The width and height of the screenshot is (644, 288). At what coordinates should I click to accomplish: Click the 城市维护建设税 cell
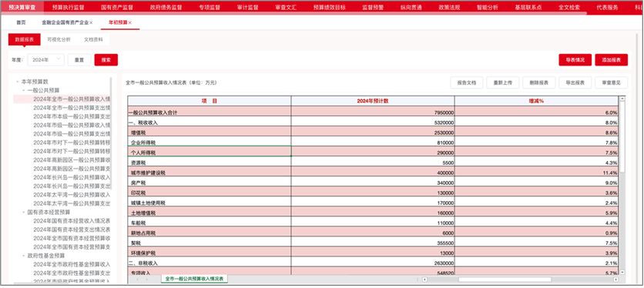coord(210,171)
